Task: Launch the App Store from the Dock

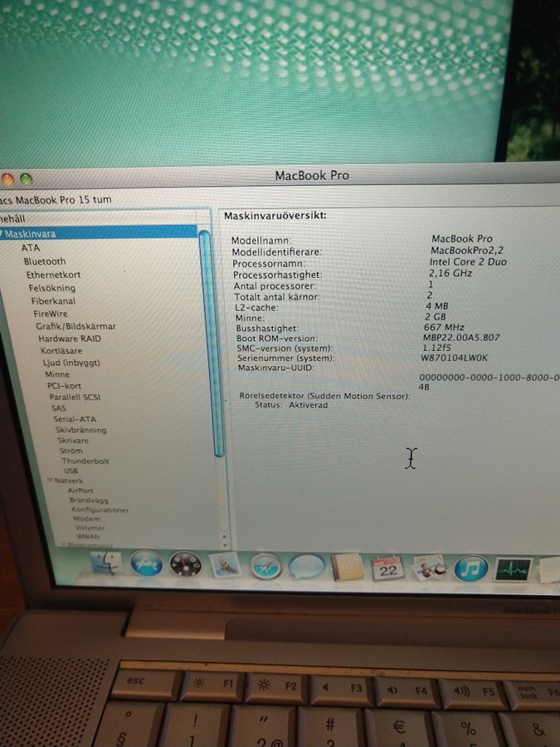Action: coord(146,564)
